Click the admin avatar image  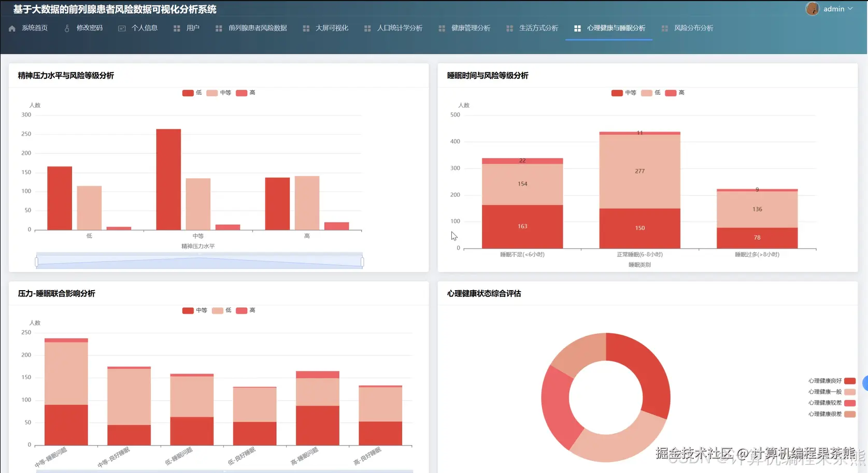812,9
